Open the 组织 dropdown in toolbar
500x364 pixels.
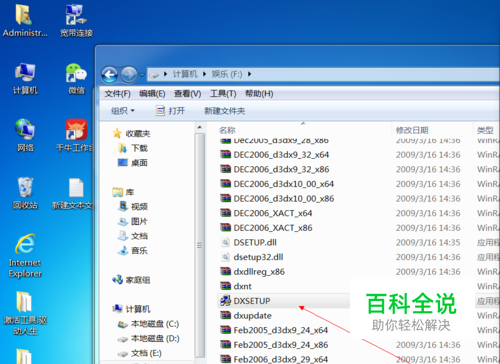click(x=122, y=111)
